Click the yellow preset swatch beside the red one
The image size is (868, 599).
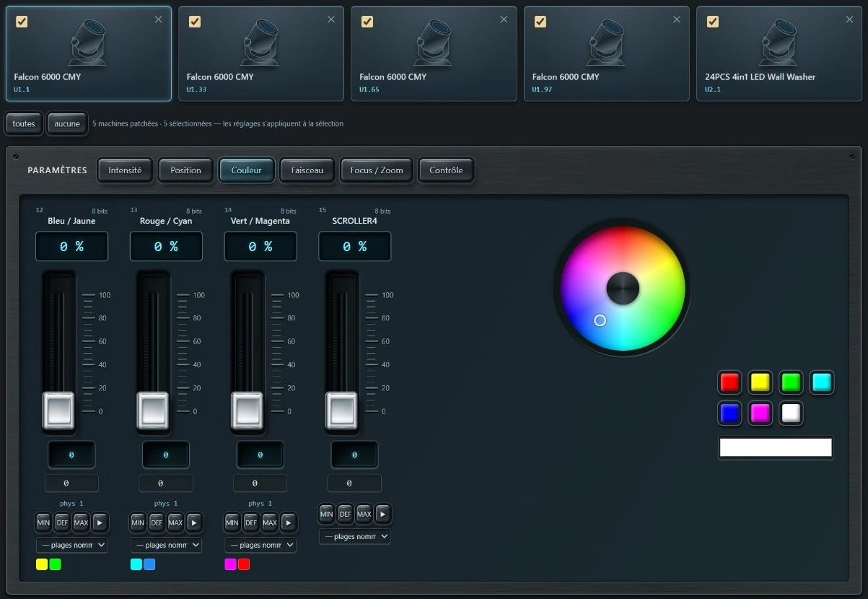point(760,382)
